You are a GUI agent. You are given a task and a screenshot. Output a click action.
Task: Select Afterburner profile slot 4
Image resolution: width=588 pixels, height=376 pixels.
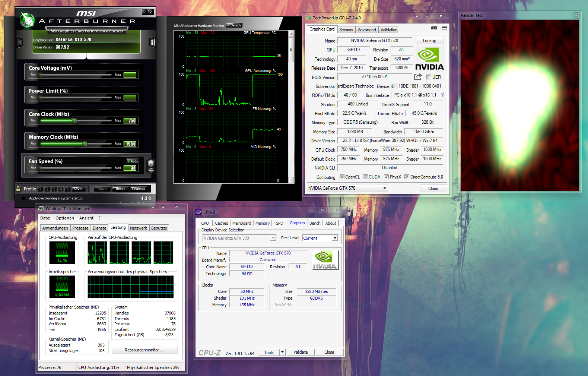click(61, 189)
